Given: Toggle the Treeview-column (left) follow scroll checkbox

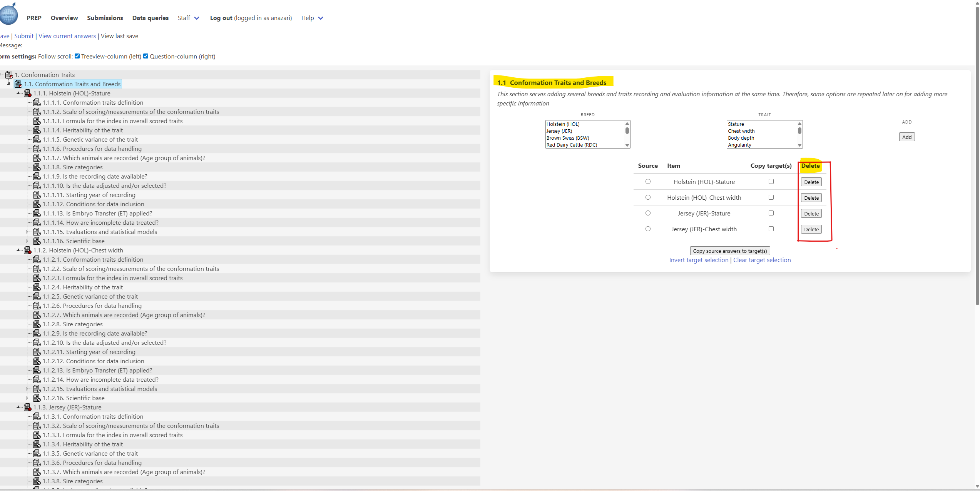Looking at the screenshot, I should click(77, 56).
